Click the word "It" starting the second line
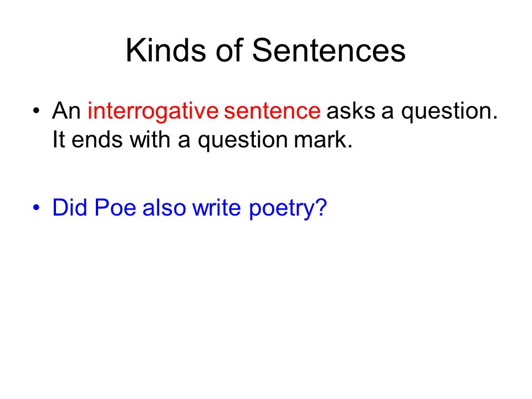 point(59,139)
